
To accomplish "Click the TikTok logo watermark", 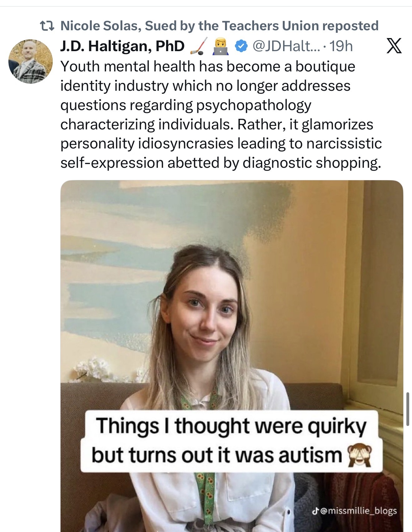I will pos(316,511).
